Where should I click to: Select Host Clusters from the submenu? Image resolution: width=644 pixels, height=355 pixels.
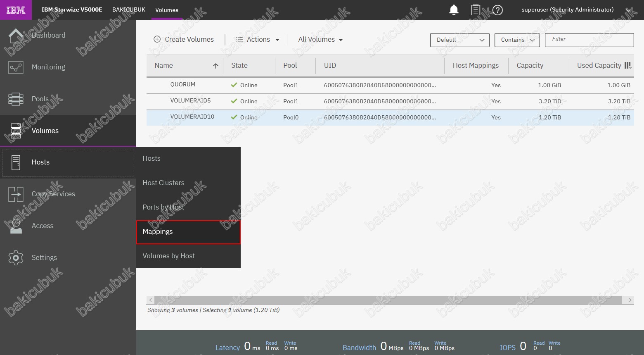pyautogui.click(x=188, y=183)
